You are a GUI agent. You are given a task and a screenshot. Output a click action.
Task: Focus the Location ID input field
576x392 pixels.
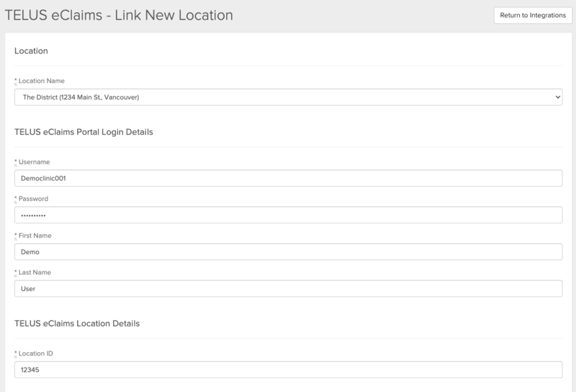click(x=288, y=370)
